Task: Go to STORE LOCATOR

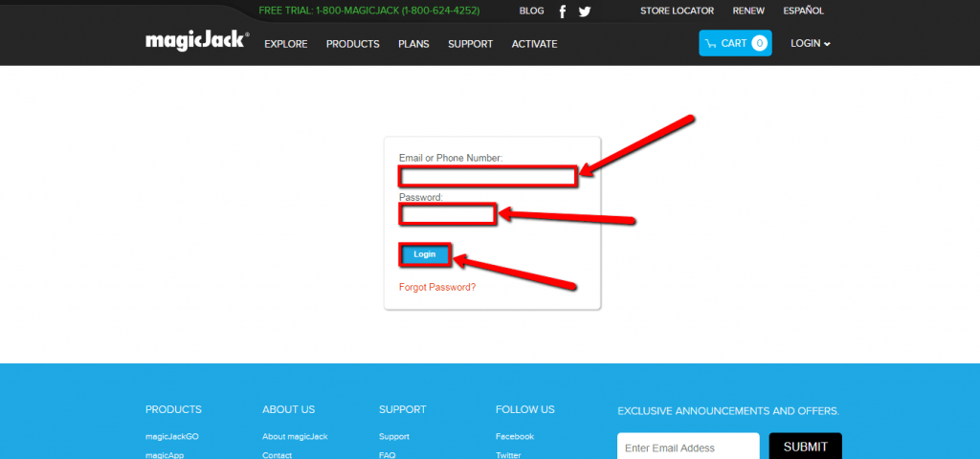Action: [677, 11]
